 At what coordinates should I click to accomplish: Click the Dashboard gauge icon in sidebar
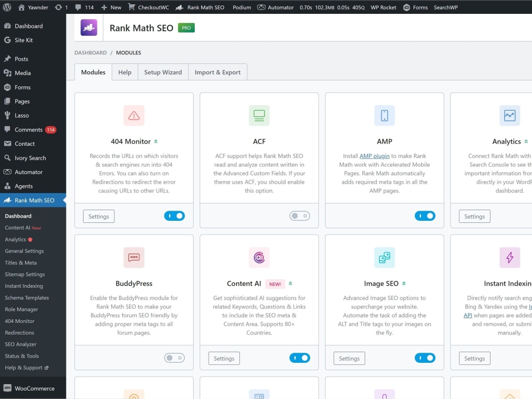click(x=7, y=26)
